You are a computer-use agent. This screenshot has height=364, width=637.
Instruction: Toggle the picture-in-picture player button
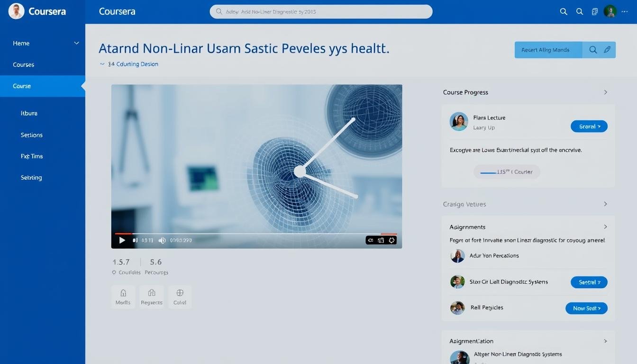tap(381, 240)
